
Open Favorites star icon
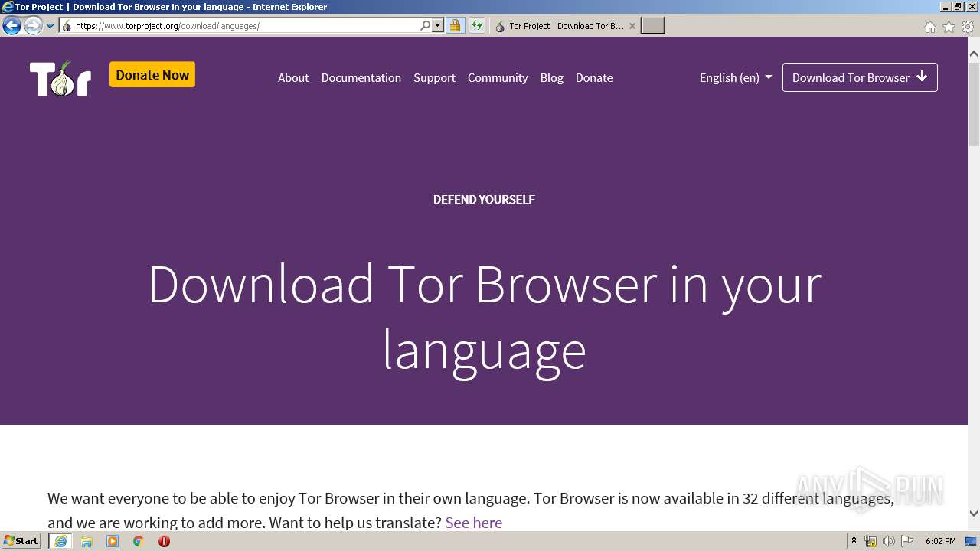pos(949,27)
